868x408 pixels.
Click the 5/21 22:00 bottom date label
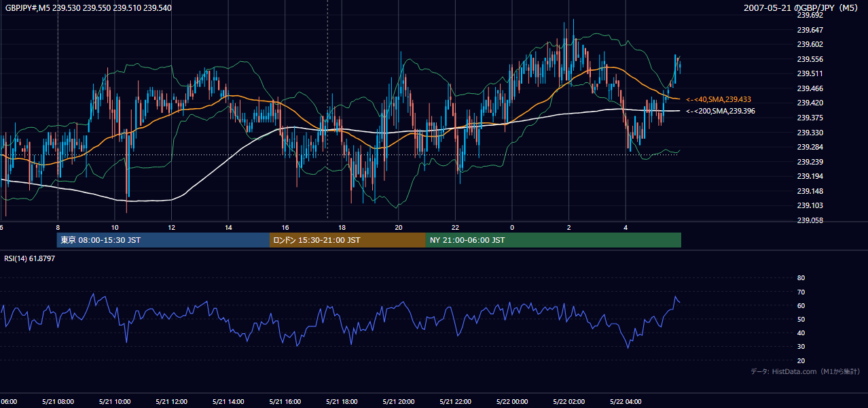point(455,402)
